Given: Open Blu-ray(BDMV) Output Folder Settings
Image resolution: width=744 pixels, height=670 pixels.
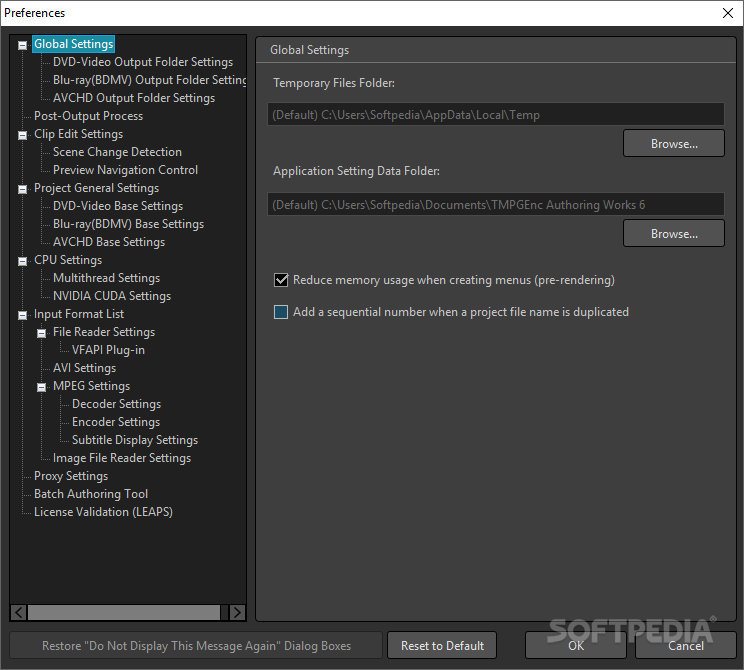Looking at the screenshot, I should tap(149, 80).
